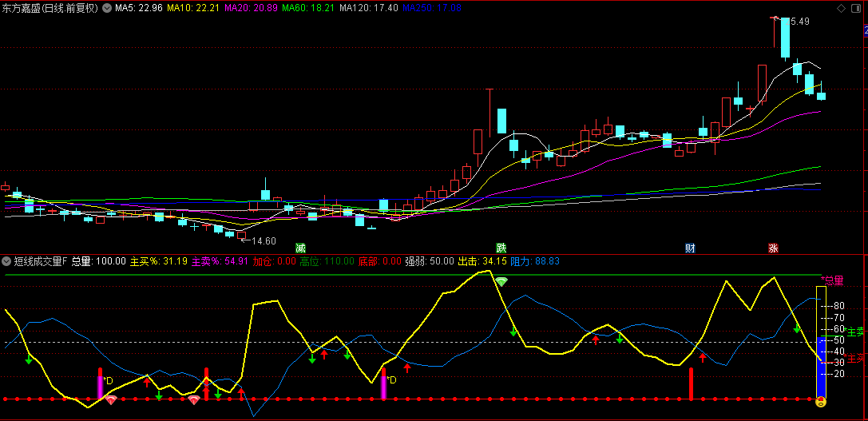The height and width of the screenshot is (421, 868).
Task: Open the blue 财 event marker
Action: coord(690,248)
